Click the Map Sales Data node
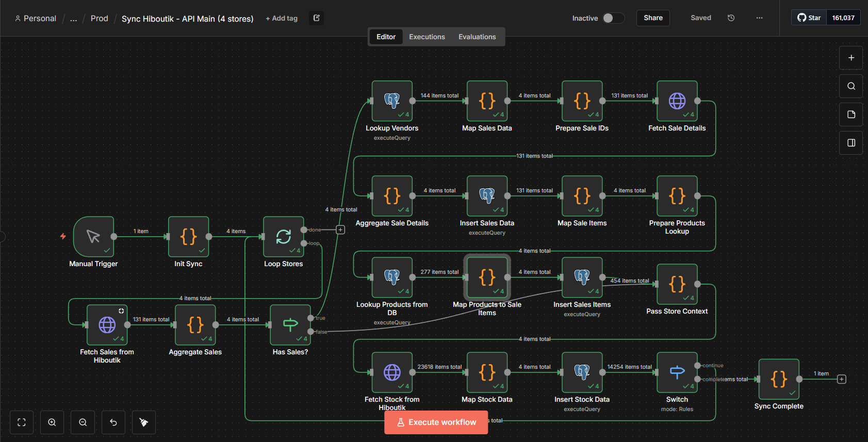Image resolution: width=868 pixels, height=442 pixels. (x=487, y=101)
